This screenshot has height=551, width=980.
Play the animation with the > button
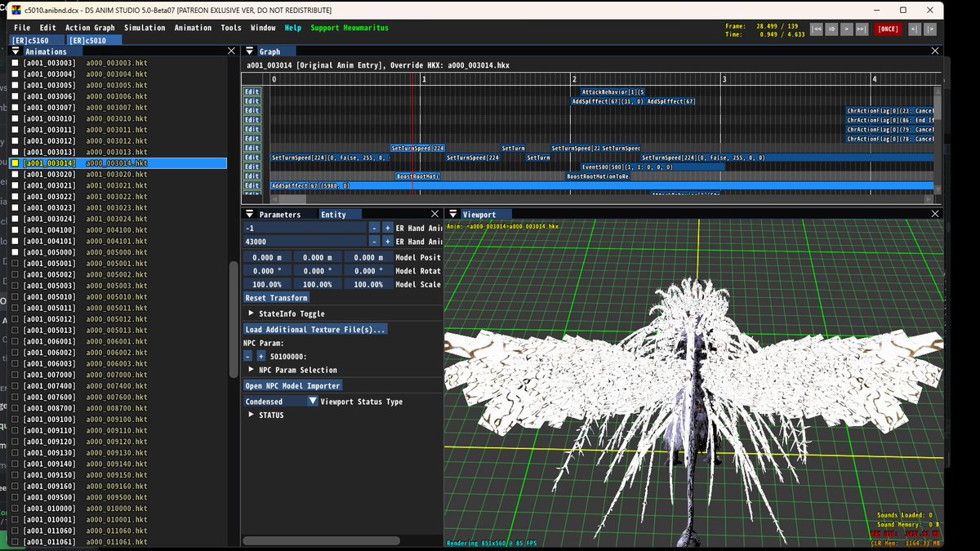tap(846, 29)
